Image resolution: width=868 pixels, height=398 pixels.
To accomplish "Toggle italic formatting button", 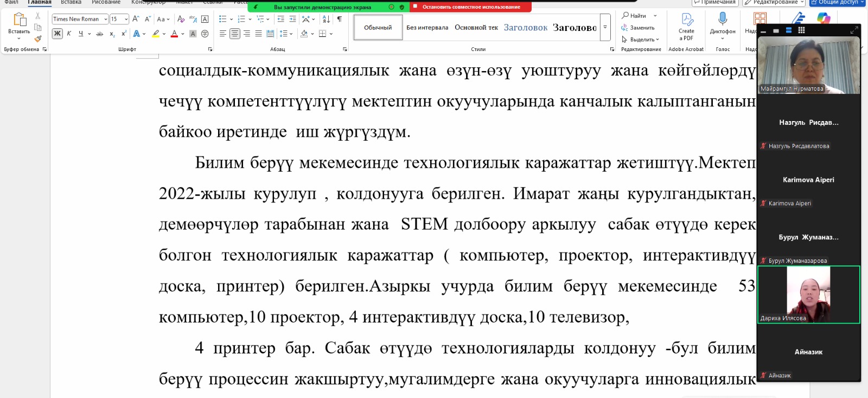I will pyautogui.click(x=69, y=34).
